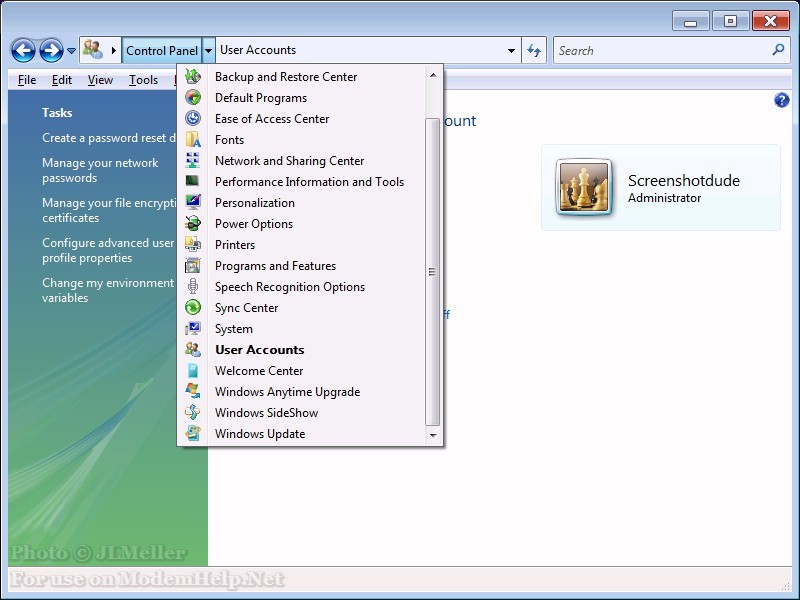Image resolution: width=800 pixels, height=600 pixels.
Task: Open the File menu
Action: click(27, 80)
